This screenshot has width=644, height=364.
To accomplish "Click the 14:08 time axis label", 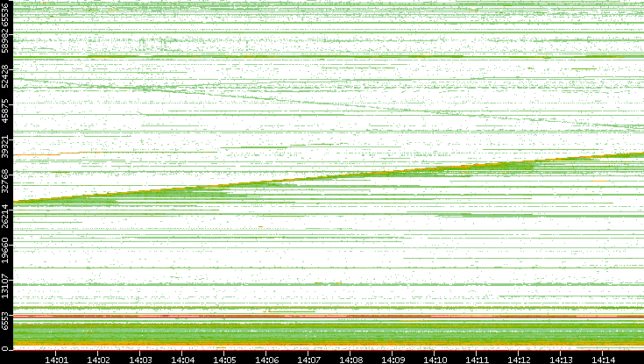I will click(351, 360).
